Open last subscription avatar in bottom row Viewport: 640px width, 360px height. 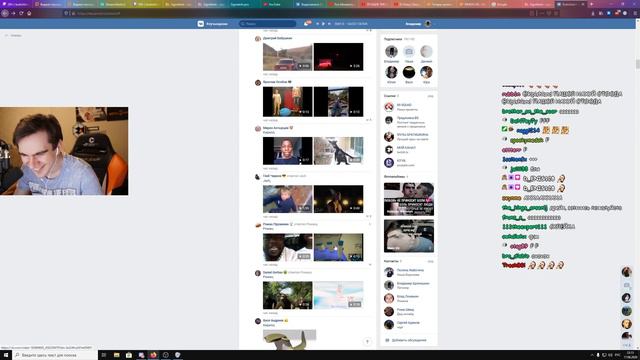pos(426,72)
